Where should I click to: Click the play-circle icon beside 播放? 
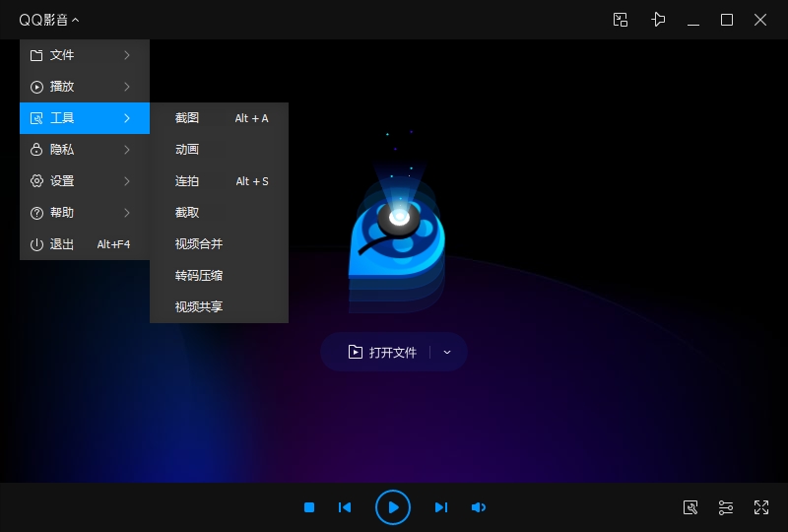36,87
